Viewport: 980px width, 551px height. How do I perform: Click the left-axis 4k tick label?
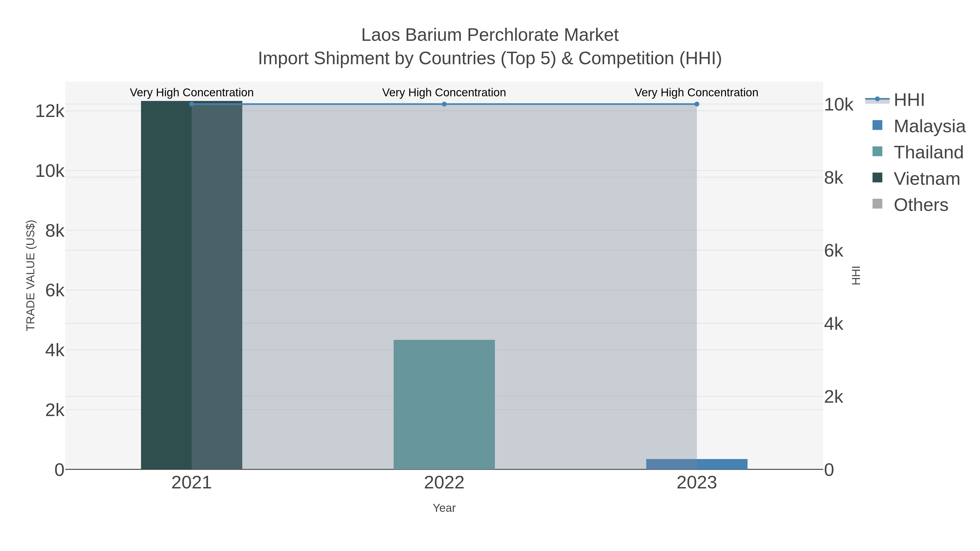[x=55, y=350]
